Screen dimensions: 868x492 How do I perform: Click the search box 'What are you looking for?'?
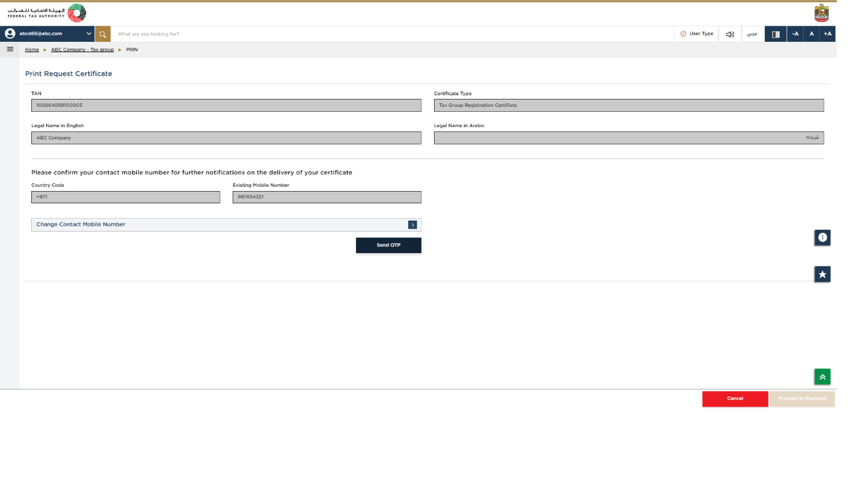pos(392,34)
